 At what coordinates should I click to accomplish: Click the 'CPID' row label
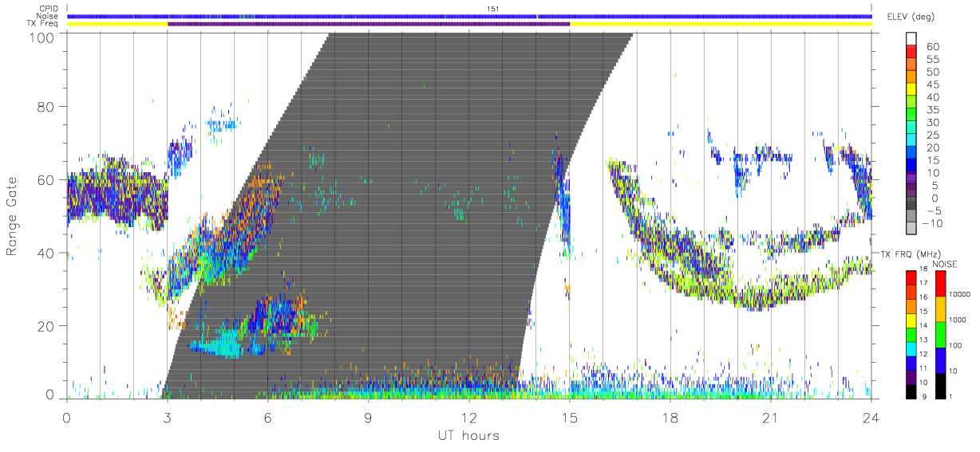[48, 9]
